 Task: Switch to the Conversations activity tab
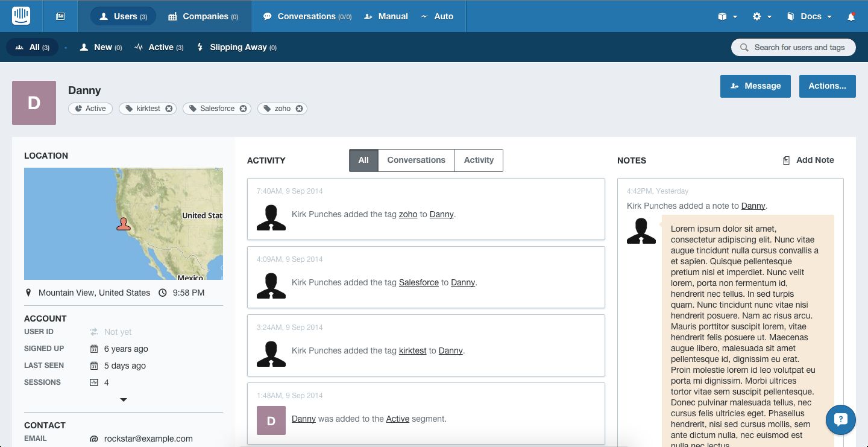(x=416, y=160)
